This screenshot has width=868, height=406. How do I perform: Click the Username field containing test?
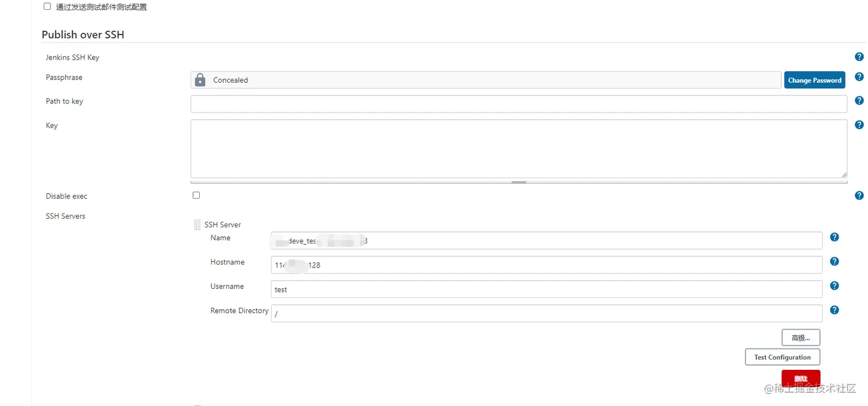tap(547, 289)
